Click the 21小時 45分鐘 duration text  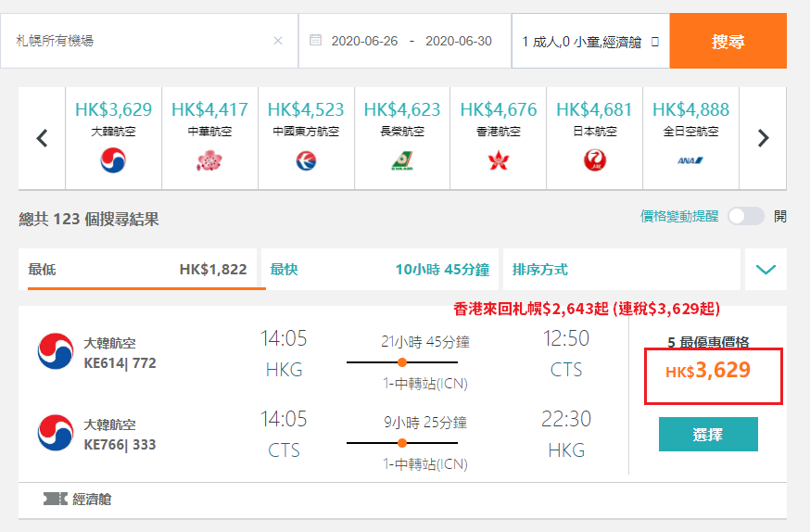(425, 342)
